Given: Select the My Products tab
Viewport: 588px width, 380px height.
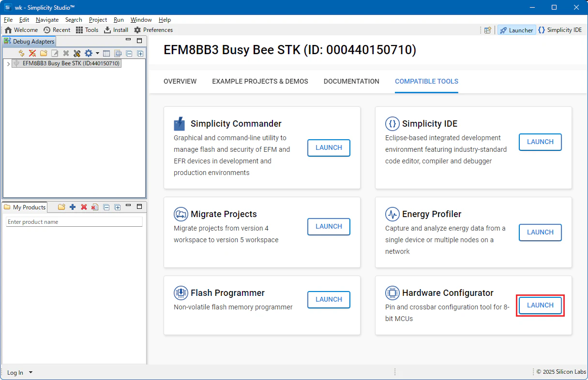Looking at the screenshot, I should pos(25,207).
